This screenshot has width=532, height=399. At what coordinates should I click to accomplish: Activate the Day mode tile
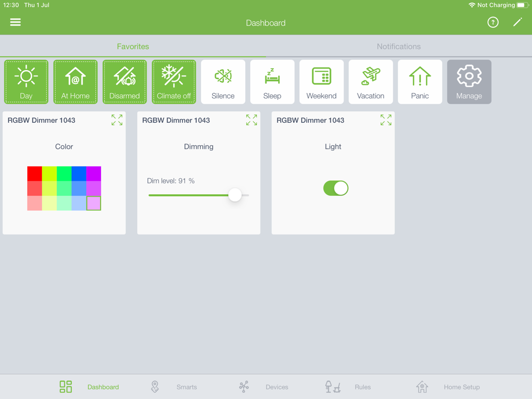coord(26,82)
